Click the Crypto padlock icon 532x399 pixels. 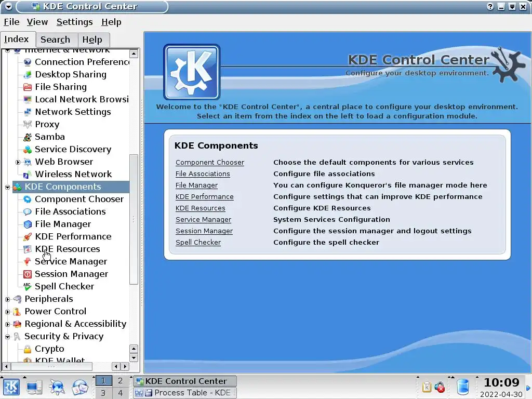(28, 349)
